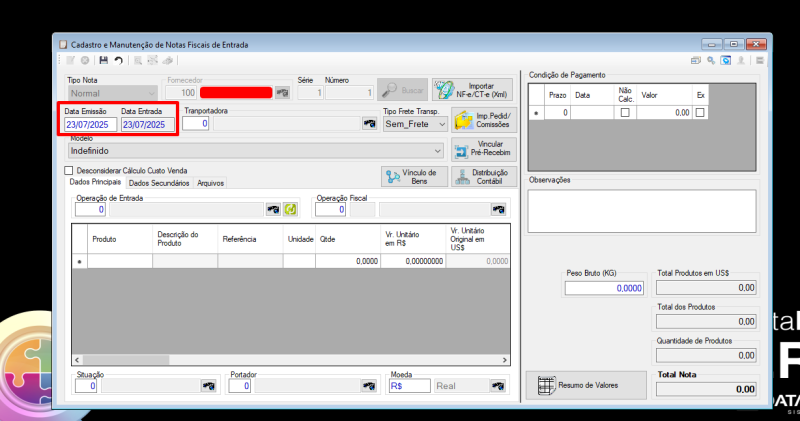
Task: Click the grayed user icon in toolbar
Action: [741, 61]
